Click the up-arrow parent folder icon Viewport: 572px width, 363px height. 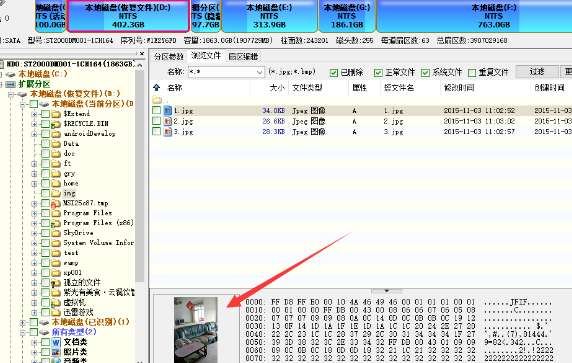(x=156, y=88)
